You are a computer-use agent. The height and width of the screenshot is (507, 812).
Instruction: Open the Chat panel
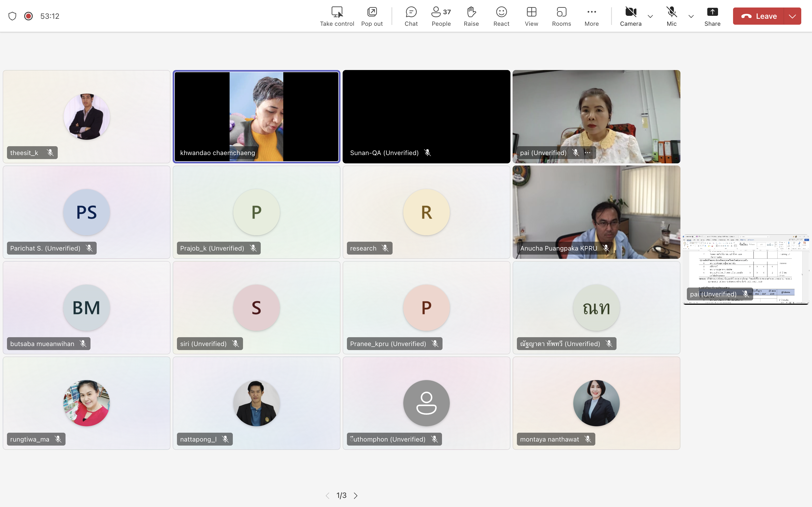411,16
